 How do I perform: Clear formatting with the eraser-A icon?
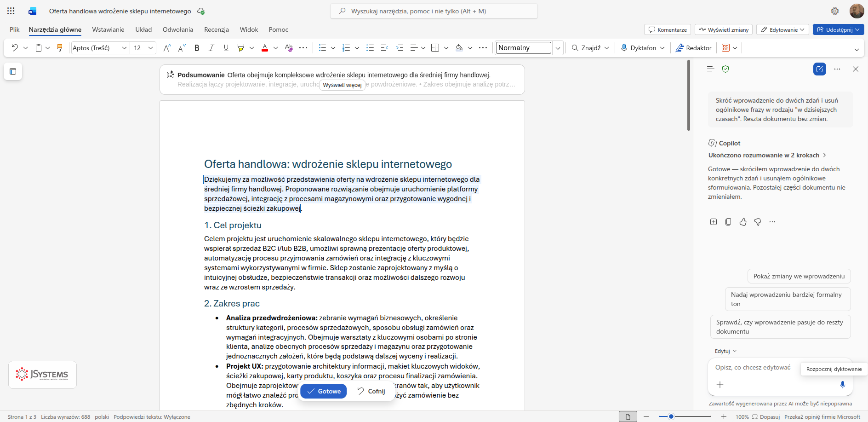[x=289, y=48]
